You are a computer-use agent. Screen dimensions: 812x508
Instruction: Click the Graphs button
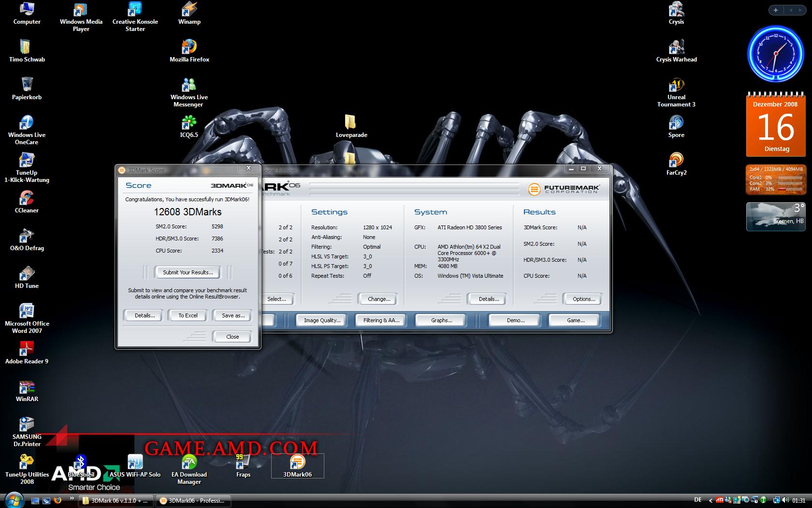point(441,320)
